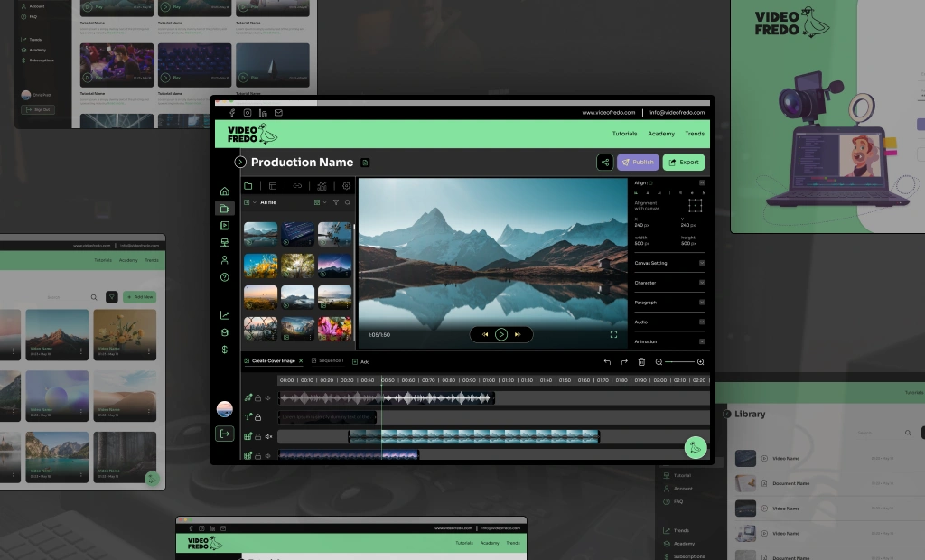Viewport: 925px width, 560px height.
Task: Unmute the muted video track
Action: click(x=268, y=437)
